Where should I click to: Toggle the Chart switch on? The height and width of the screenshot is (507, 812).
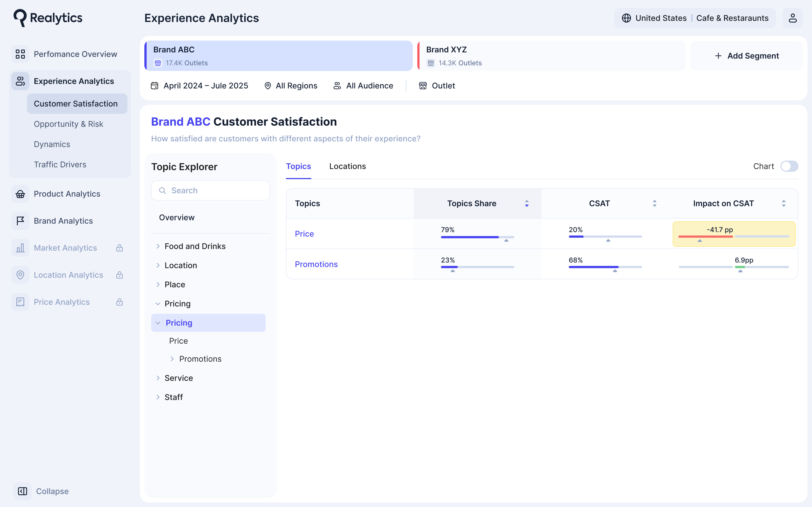(x=789, y=166)
